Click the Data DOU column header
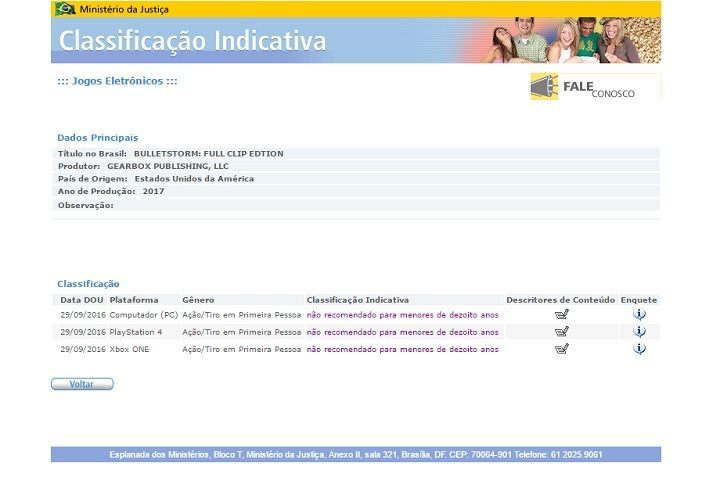This screenshot has height=481, width=720. click(82, 300)
